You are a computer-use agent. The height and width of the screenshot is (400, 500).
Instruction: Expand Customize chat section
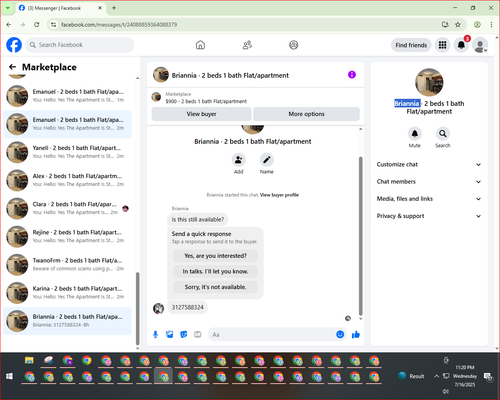pos(429,164)
